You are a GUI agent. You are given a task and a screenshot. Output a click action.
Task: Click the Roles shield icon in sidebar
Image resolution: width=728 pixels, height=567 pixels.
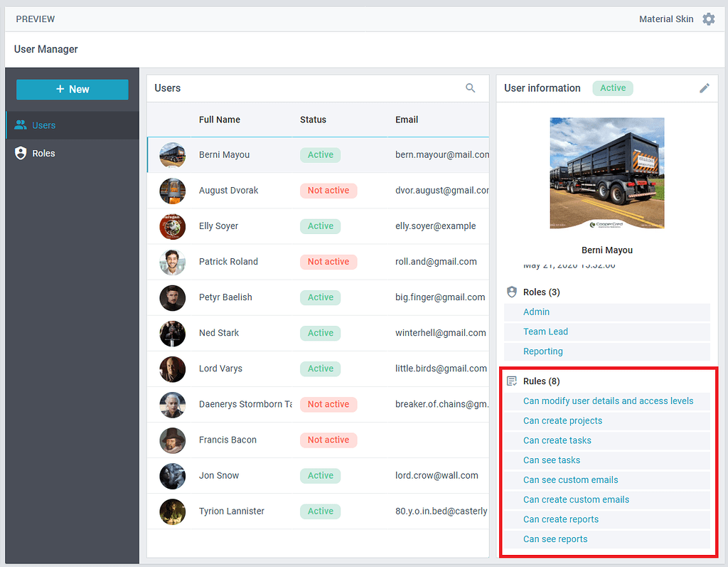[21, 153]
